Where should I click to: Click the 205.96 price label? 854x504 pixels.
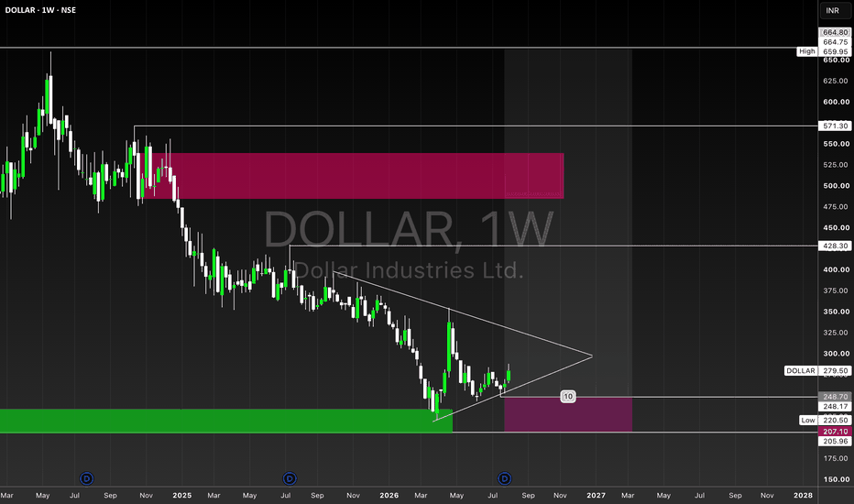point(835,441)
